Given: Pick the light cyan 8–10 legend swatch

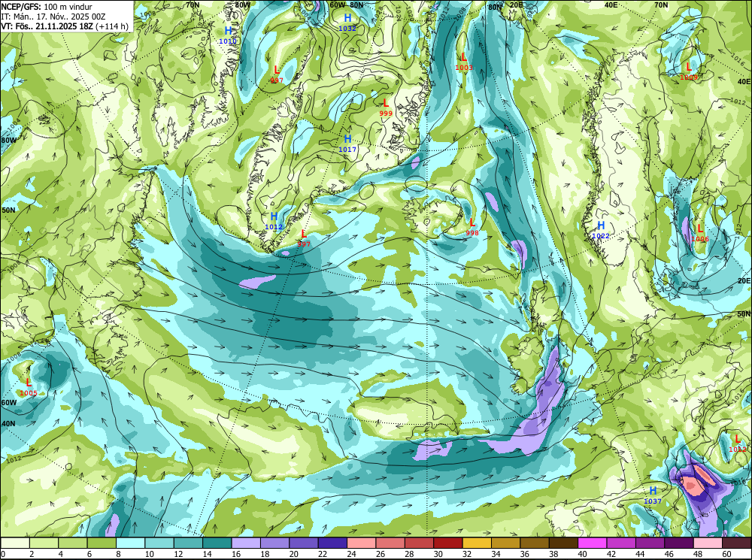Looking at the screenshot, I should pos(130,543).
